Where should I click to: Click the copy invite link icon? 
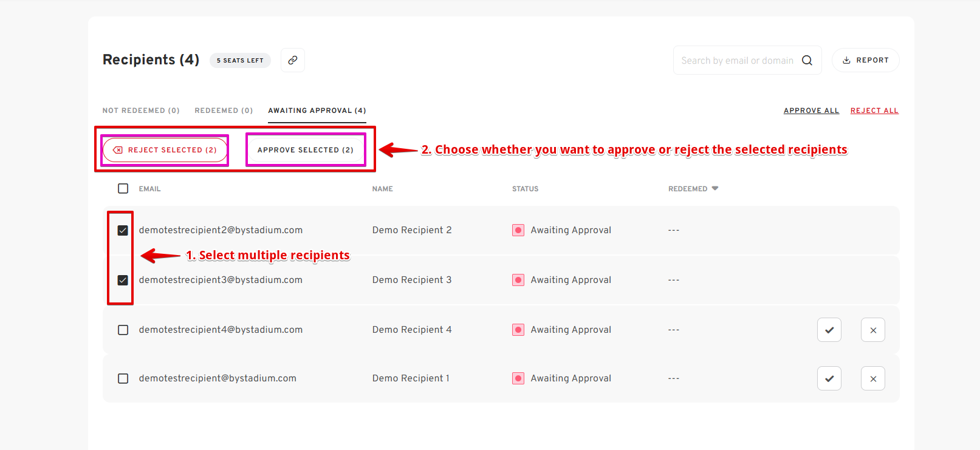292,60
